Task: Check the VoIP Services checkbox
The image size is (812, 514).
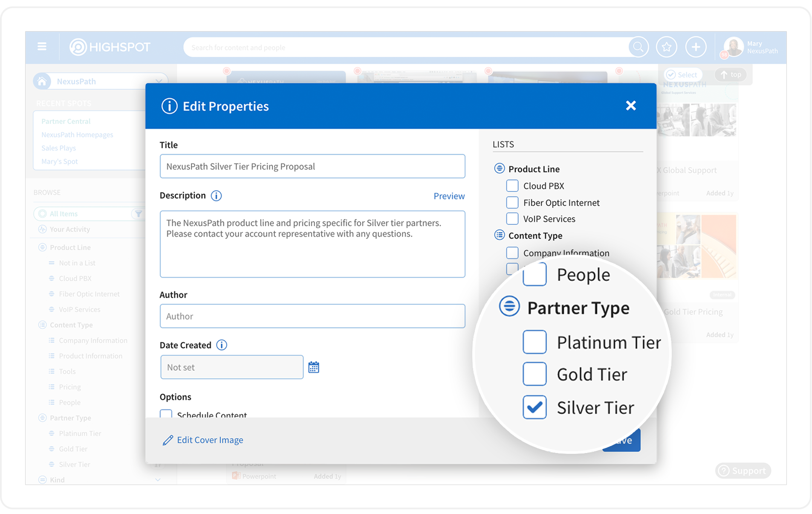Action: pos(512,219)
